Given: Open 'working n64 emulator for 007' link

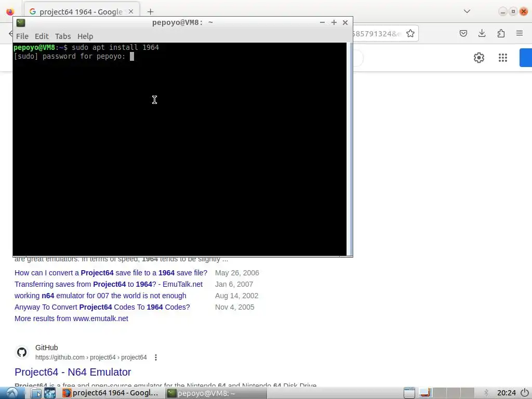Looking at the screenshot, I should tap(100, 296).
